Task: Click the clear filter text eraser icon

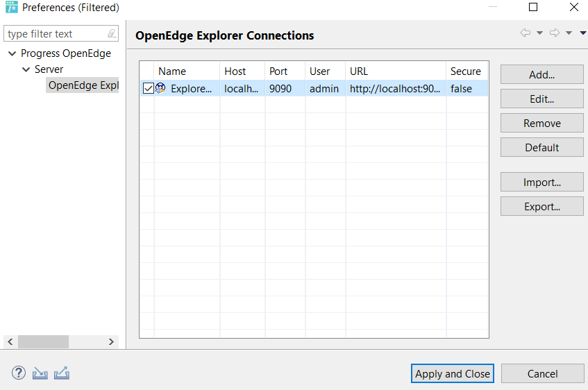Action: pos(112,33)
